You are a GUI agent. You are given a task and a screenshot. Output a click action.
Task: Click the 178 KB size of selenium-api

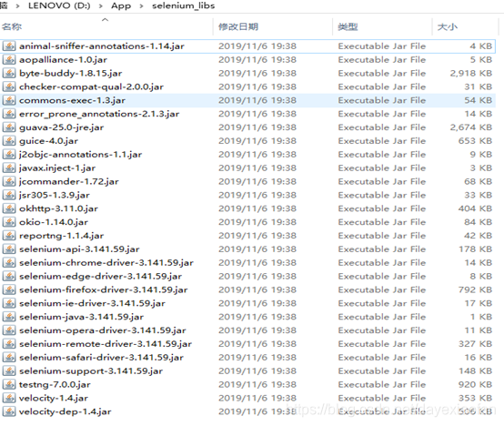coord(475,248)
